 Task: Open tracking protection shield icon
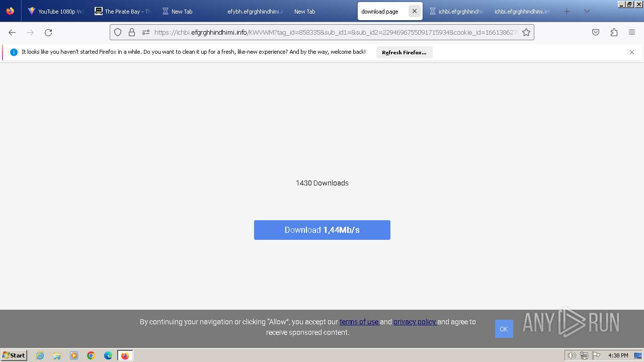[118, 32]
